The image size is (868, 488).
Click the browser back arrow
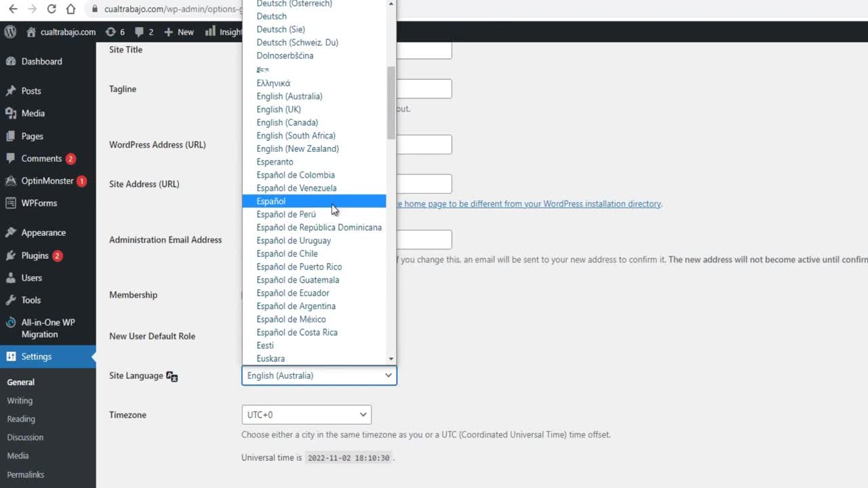pos(13,9)
